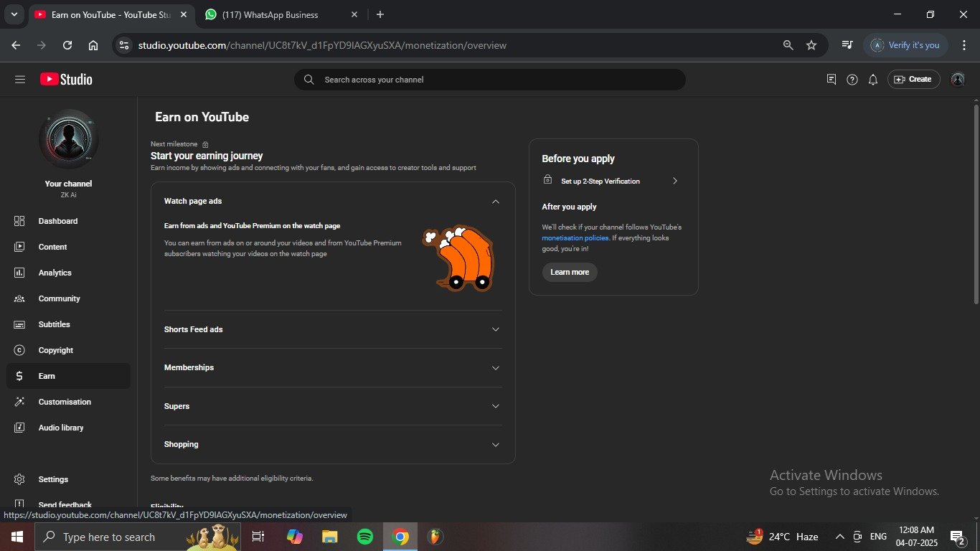
Task: Click the zoom magnifier in address bar
Action: point(788,45)
